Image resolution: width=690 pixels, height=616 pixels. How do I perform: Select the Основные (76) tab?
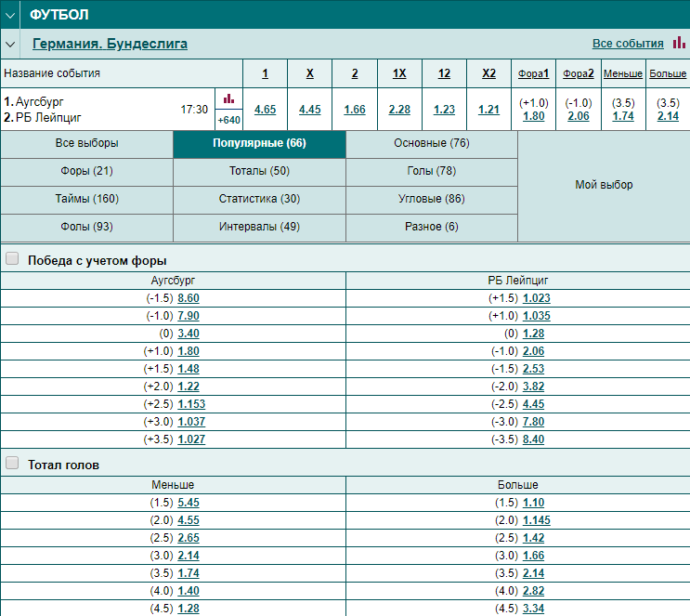point(432,143)
